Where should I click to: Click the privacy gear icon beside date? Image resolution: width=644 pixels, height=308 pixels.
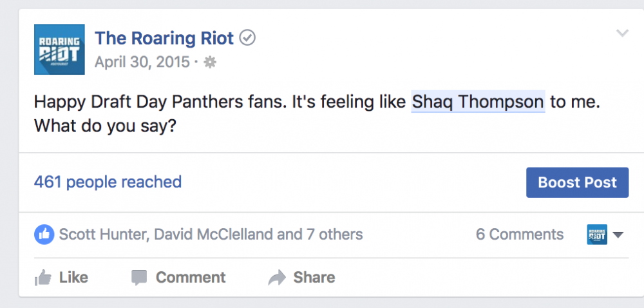pyautogui.click(x=209, y=63)
